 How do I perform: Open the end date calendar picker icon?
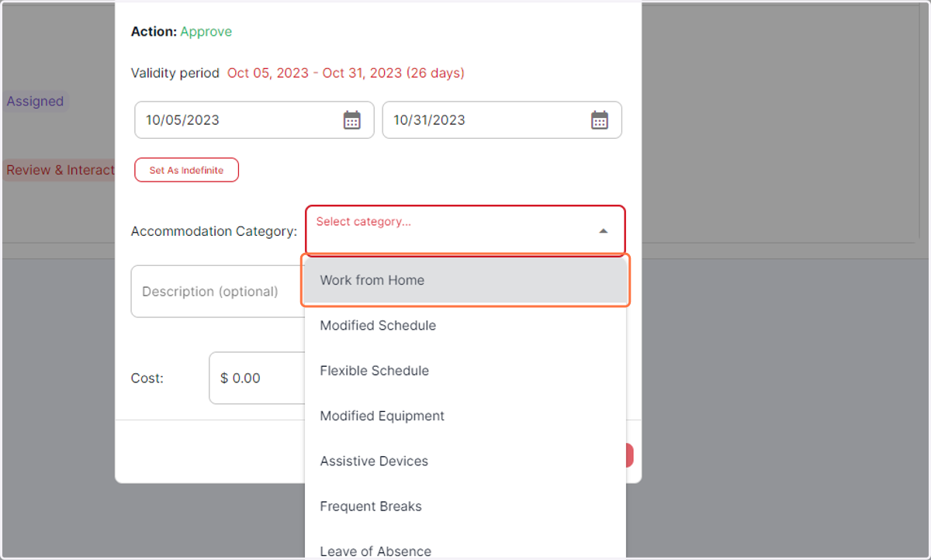(x=600, y=120)
